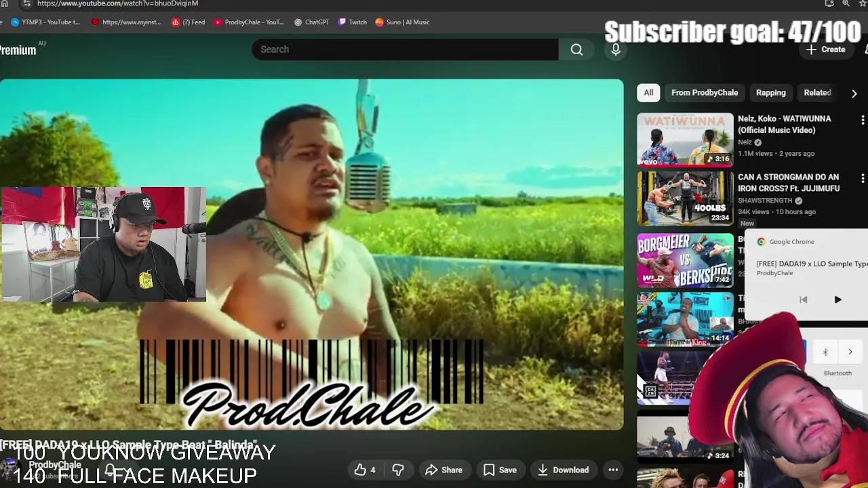Open the (7) Feed bookmark
This screenshot has height=488, width=868.
(188, 22)
